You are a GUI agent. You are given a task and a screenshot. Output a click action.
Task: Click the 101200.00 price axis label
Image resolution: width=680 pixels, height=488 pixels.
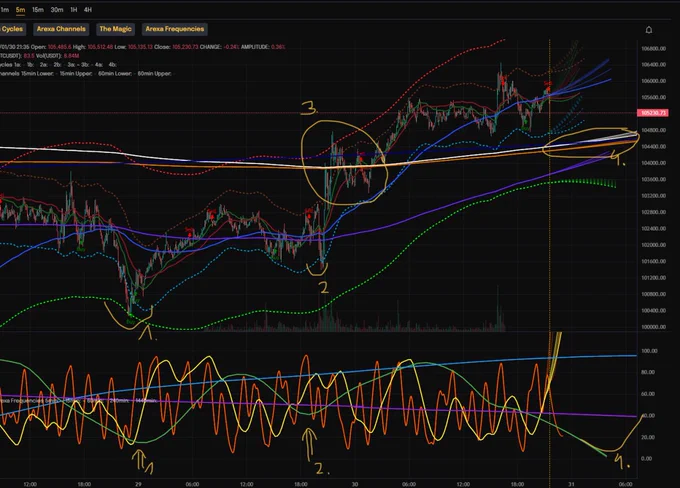point(654,278)
